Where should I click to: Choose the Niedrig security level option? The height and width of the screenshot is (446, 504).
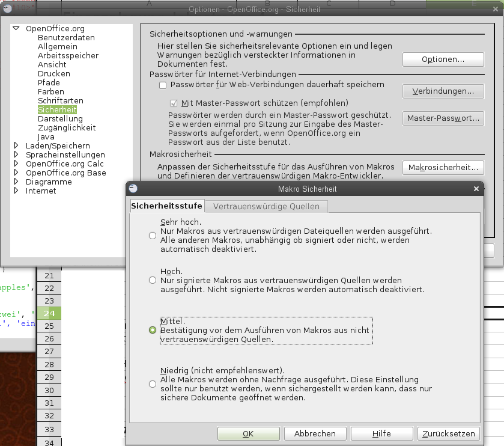[x=153, y=384]
